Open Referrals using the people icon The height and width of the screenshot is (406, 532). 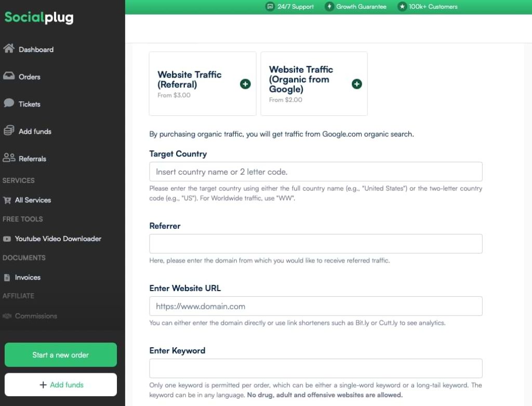9,158
